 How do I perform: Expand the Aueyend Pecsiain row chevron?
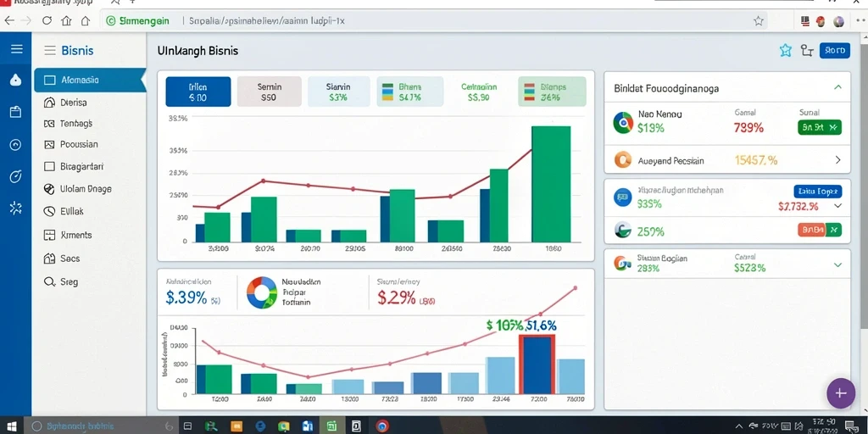pyautogui.click(x=837, y=160)
